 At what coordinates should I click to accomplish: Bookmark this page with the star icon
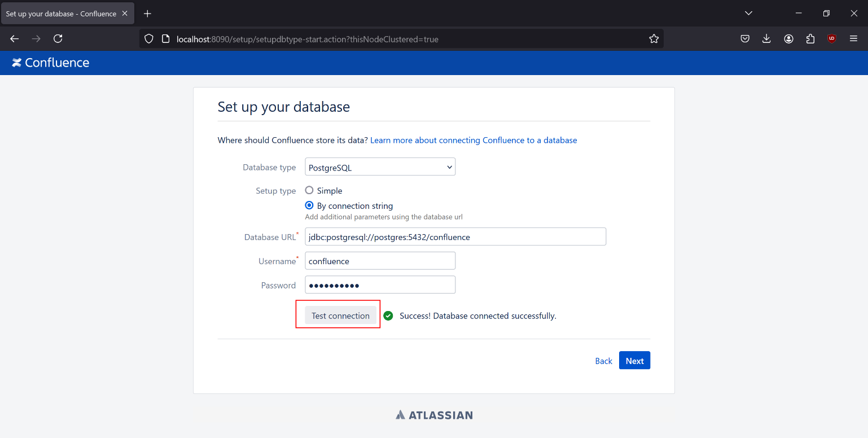654,39
